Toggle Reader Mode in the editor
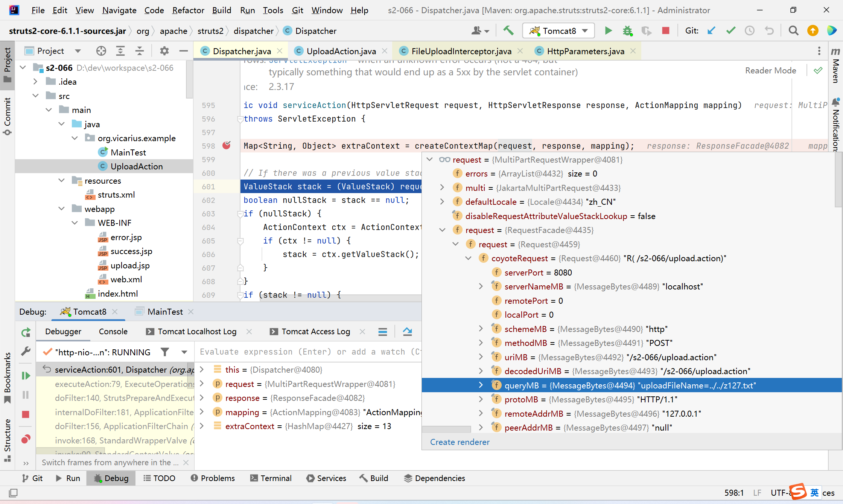 pyautogui.click(x=770, y=70)
